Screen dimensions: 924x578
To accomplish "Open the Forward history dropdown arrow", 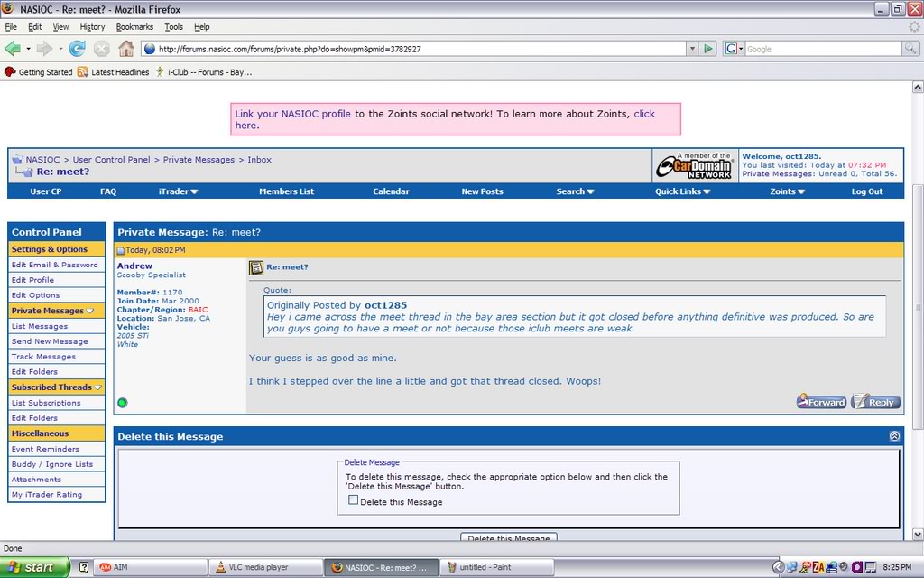I will (60, 49).
